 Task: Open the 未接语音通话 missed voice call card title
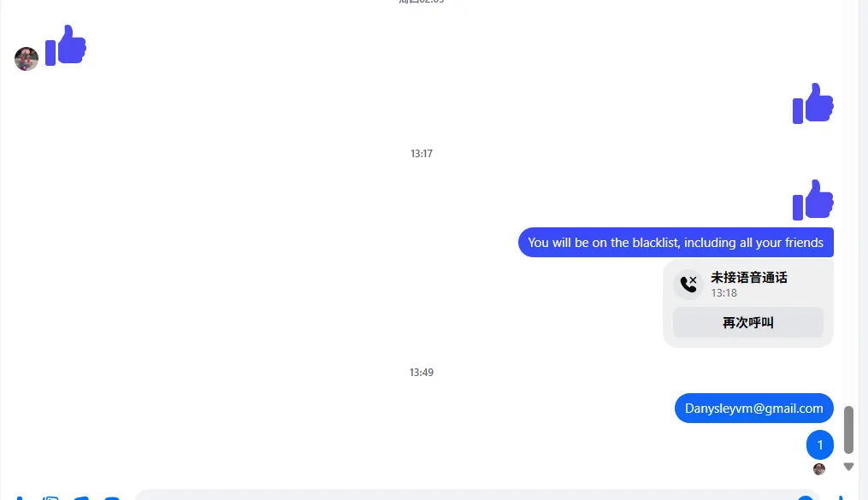[x=749, y=278]
